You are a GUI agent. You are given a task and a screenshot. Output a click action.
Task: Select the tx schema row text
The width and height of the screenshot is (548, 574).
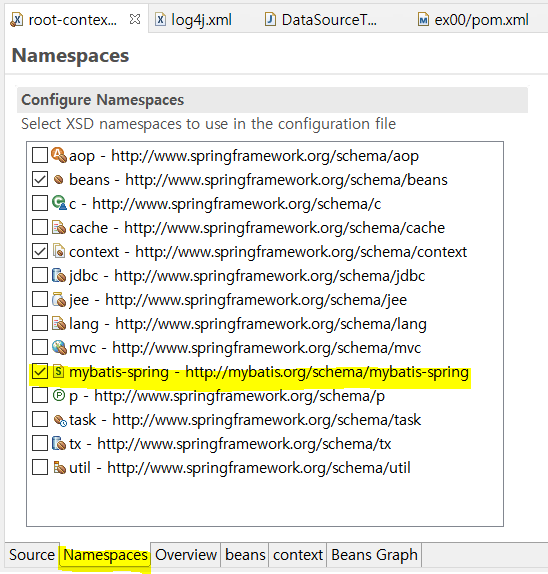click(x=230, y=444)
